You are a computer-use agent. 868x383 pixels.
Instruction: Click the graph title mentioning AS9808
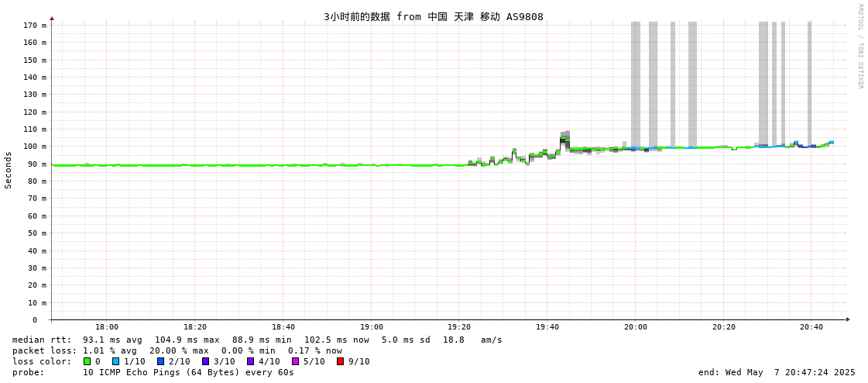point(434,16)
